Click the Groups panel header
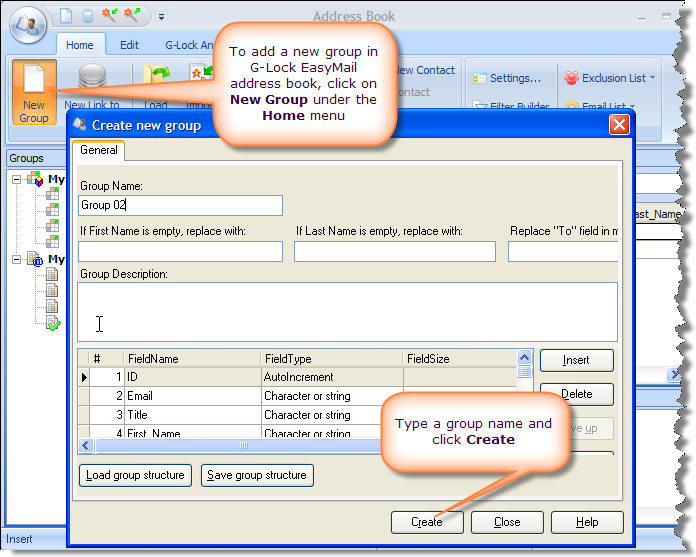Viewport: 696px width, 557px height. click(x=36, y=158)
